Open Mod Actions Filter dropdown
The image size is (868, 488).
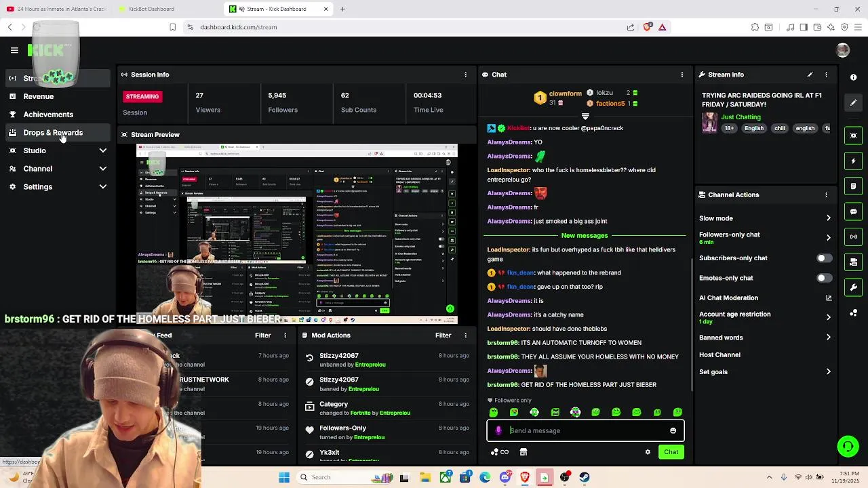click(443, 335)
